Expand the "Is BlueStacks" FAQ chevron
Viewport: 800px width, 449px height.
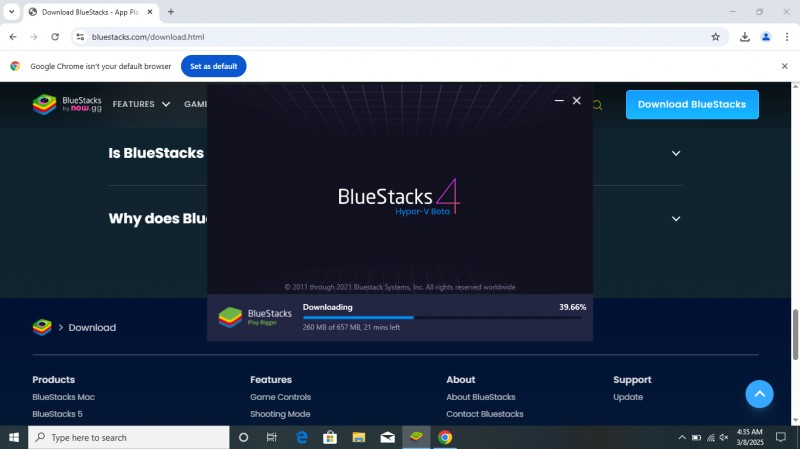[x=676, y=153]
